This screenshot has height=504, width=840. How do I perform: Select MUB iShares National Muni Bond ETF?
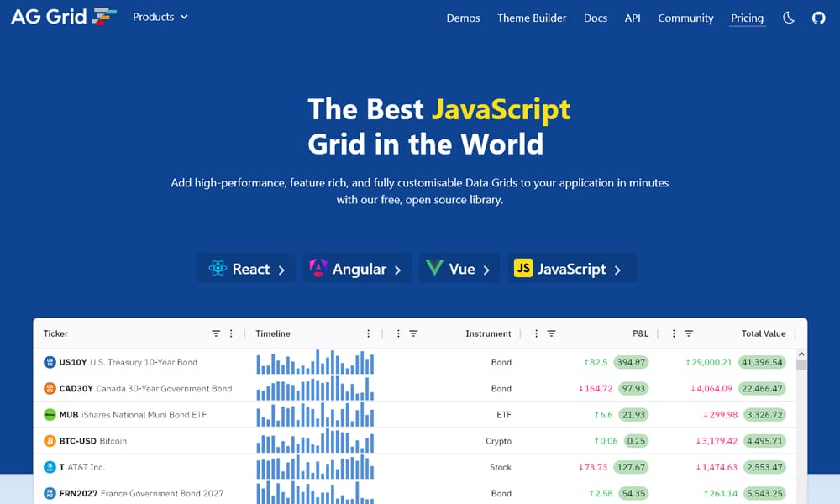(x=133, y=415)
